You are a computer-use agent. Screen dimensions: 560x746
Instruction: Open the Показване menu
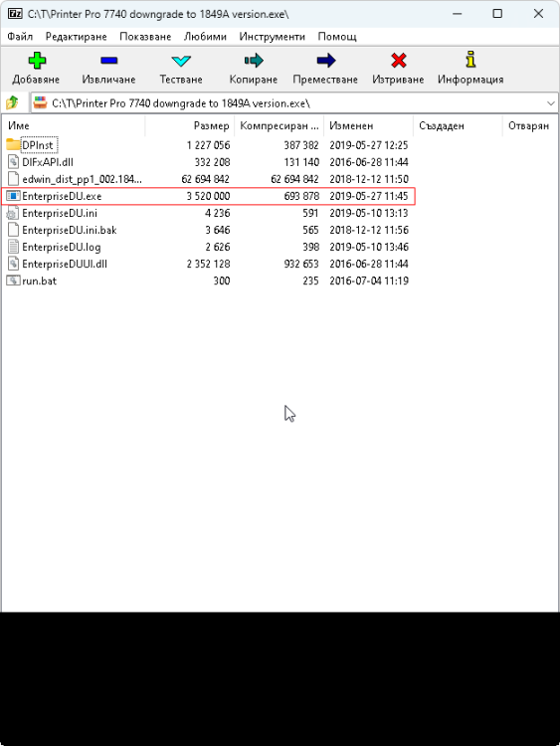pyautogui.click(x=145, y=37)
